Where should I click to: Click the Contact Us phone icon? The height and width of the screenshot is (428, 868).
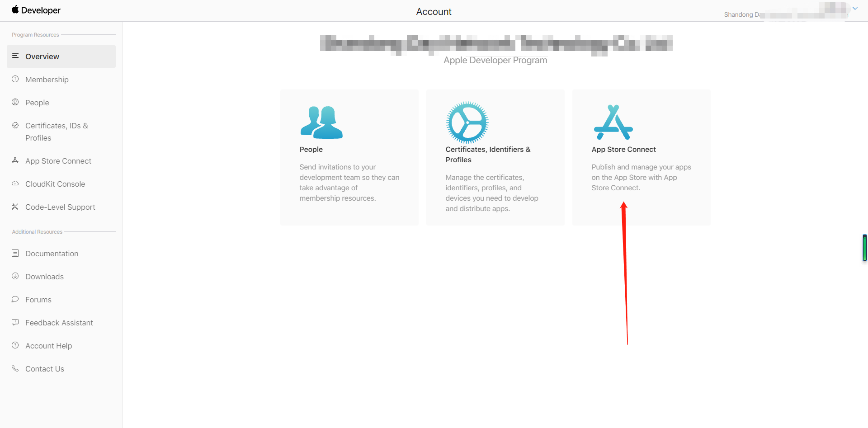click(x=15, y=368)
